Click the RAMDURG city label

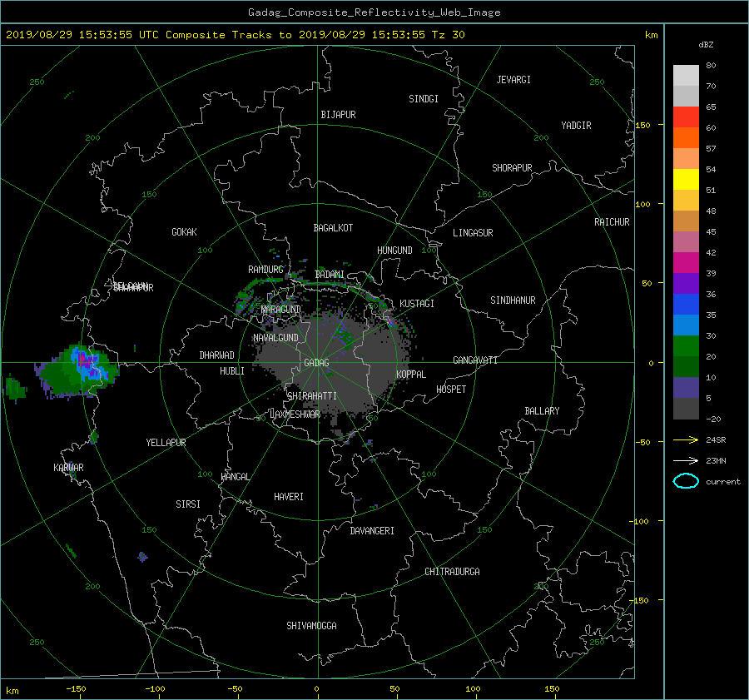[x=265, y=270]
